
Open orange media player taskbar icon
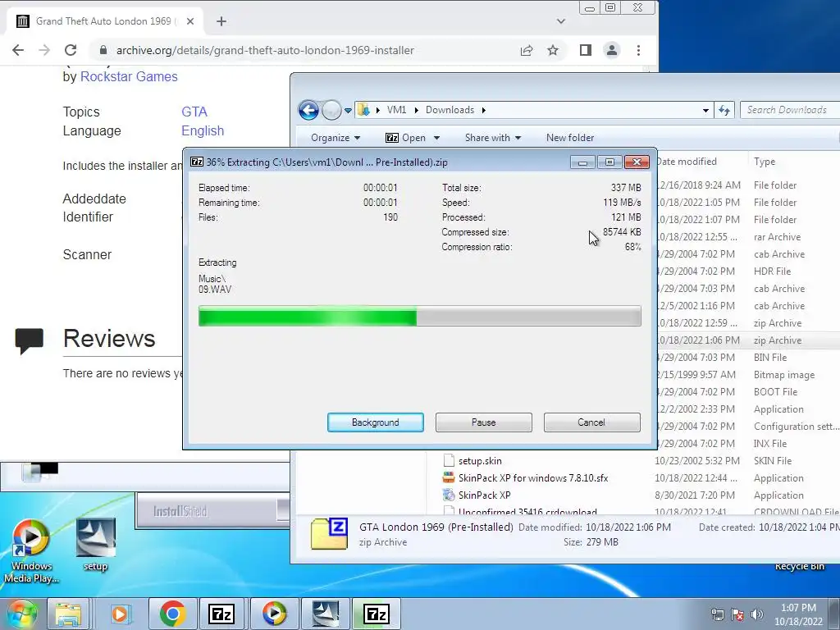(120, 614)
